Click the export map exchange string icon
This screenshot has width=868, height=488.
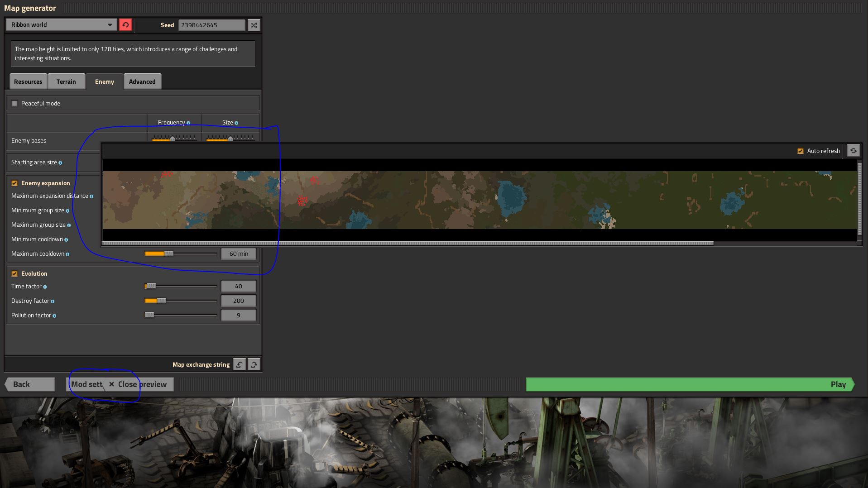254,364
